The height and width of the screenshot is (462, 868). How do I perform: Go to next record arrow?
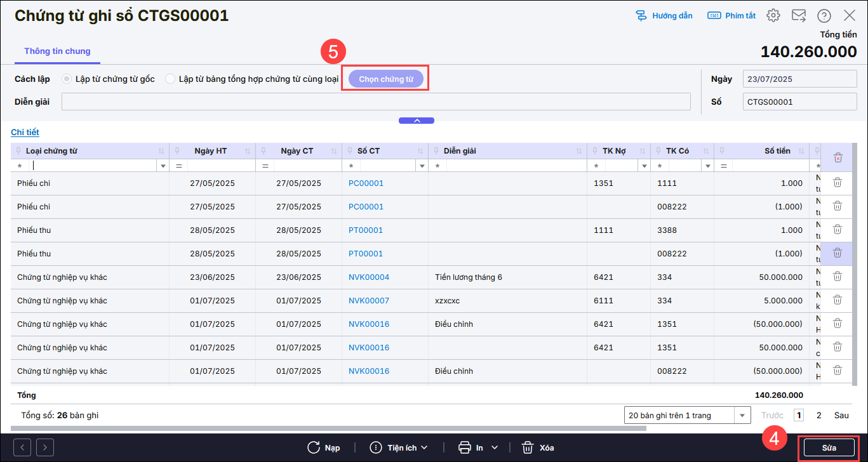click(45, 447)
